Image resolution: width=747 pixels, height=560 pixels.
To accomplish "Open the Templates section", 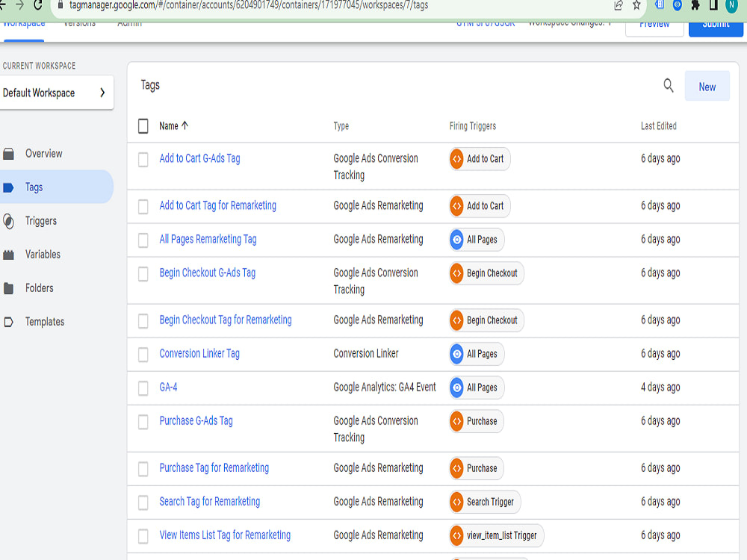I will point(45,322).
